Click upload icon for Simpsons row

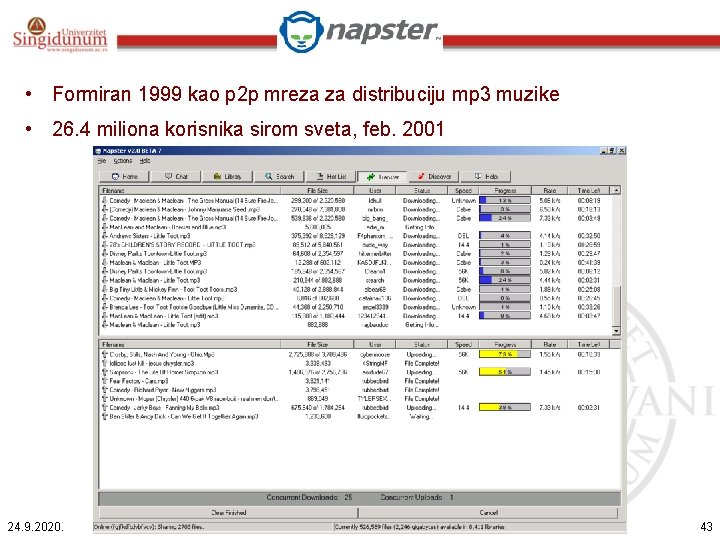pyautogui.click(x=105, y=372)
